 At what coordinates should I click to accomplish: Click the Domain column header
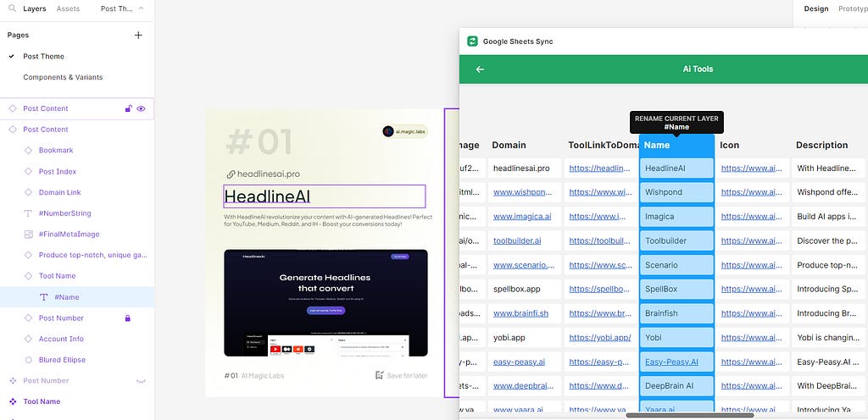[x=509, y=146]
